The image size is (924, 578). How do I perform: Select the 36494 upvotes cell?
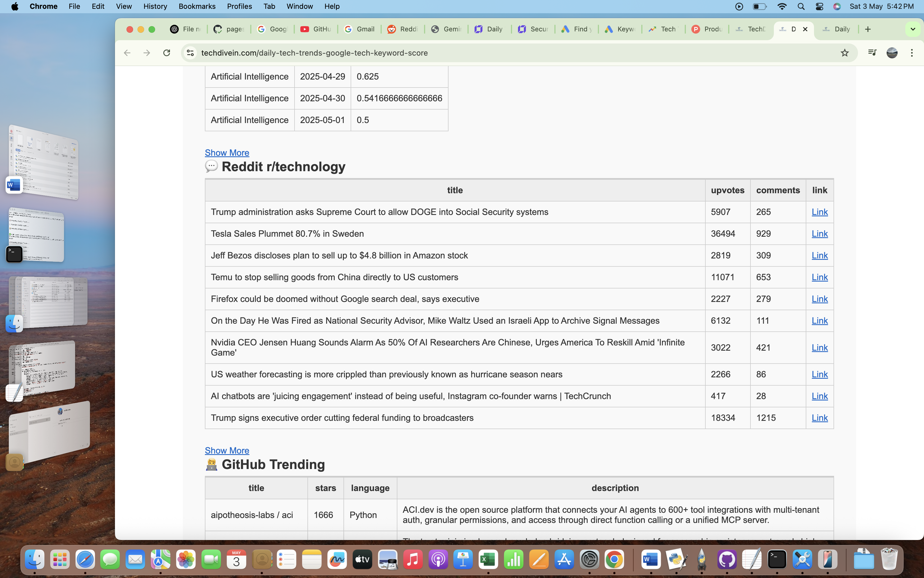[x=727, y=234]
